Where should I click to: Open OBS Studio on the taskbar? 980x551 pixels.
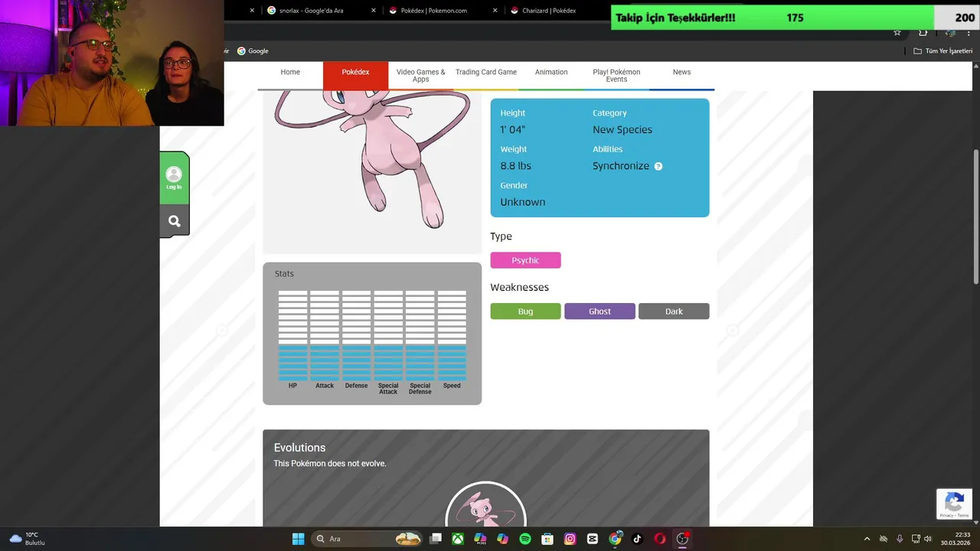(682, 539)
